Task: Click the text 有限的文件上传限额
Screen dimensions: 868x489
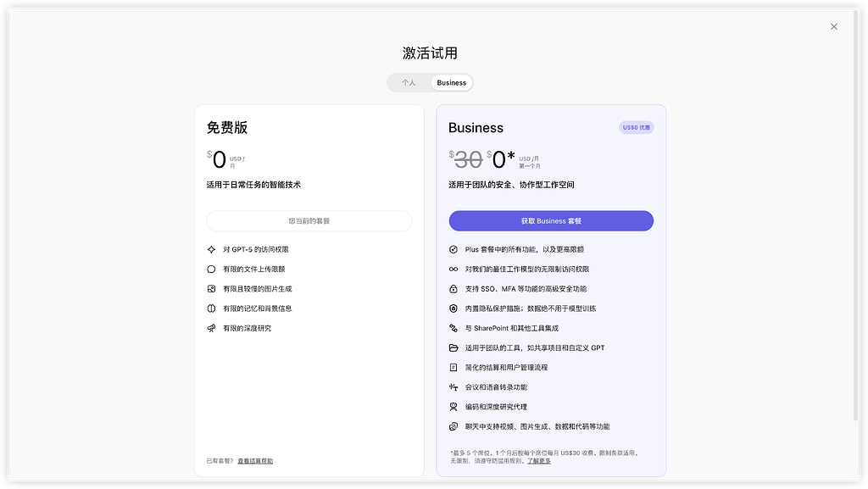Action: click(254, 270)
